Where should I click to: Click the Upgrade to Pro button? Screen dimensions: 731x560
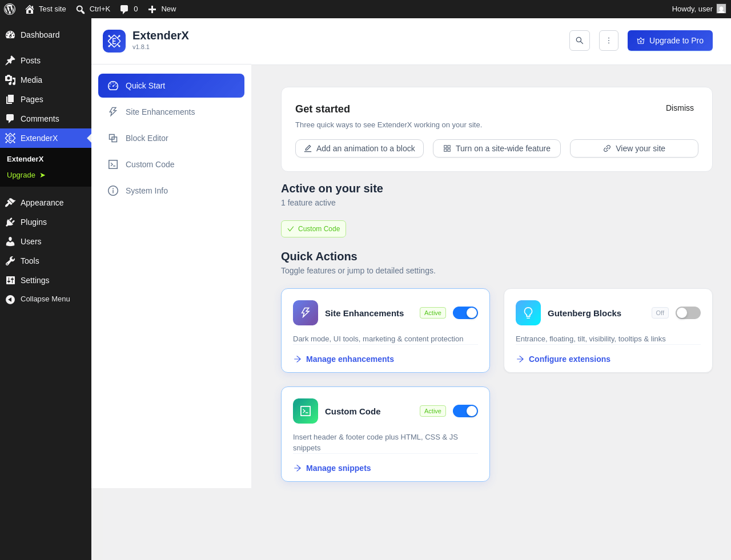[x=670, y=41]
